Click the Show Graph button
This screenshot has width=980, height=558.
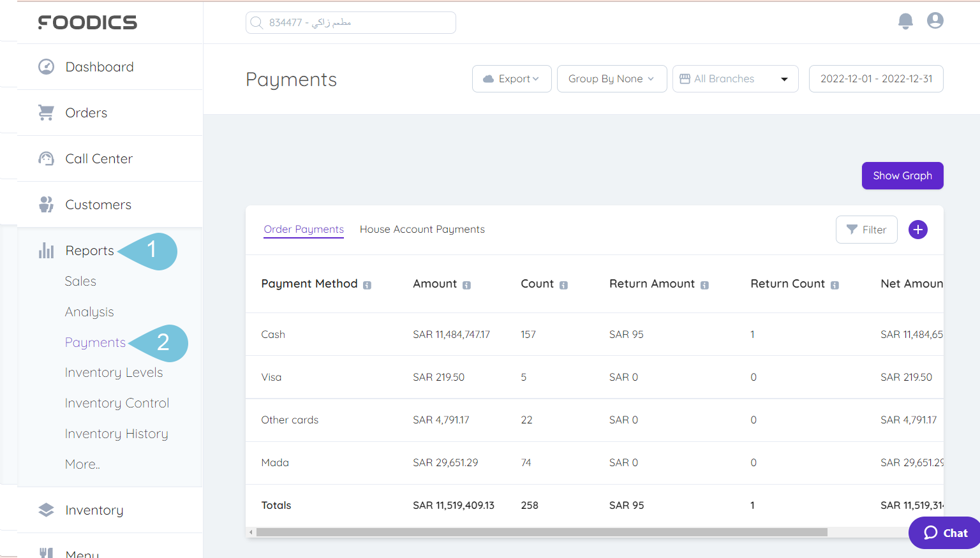[902, 175]
